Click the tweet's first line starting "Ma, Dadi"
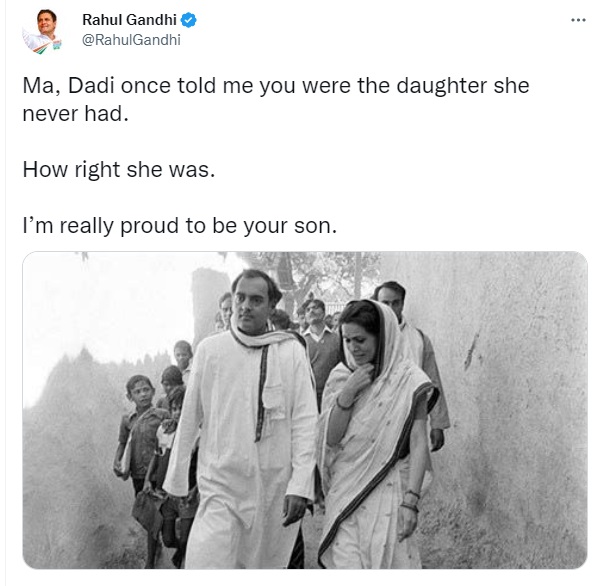The height and width of the screenshot is (586, 600). (275, 86)
